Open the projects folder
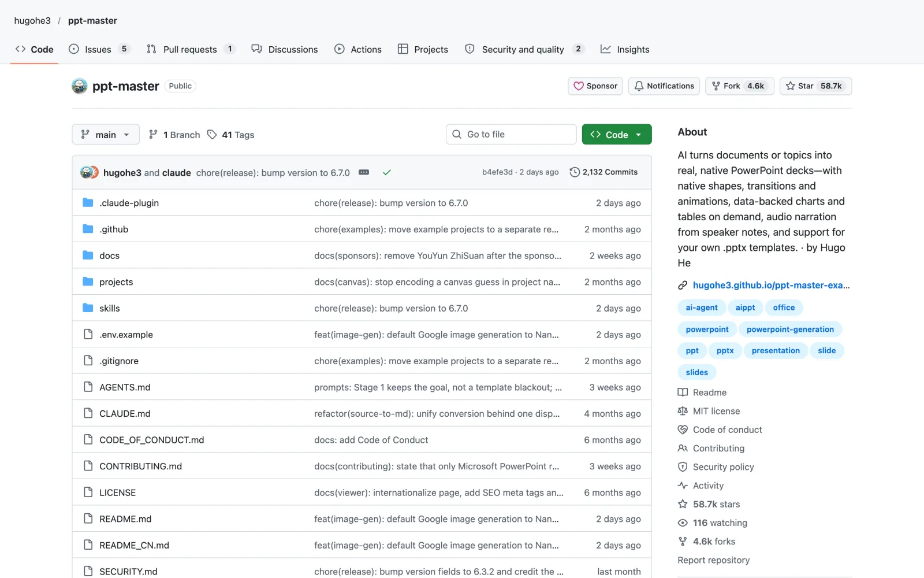Image resolution: width=924 pixels, height=578 pixels. point(116,282)
